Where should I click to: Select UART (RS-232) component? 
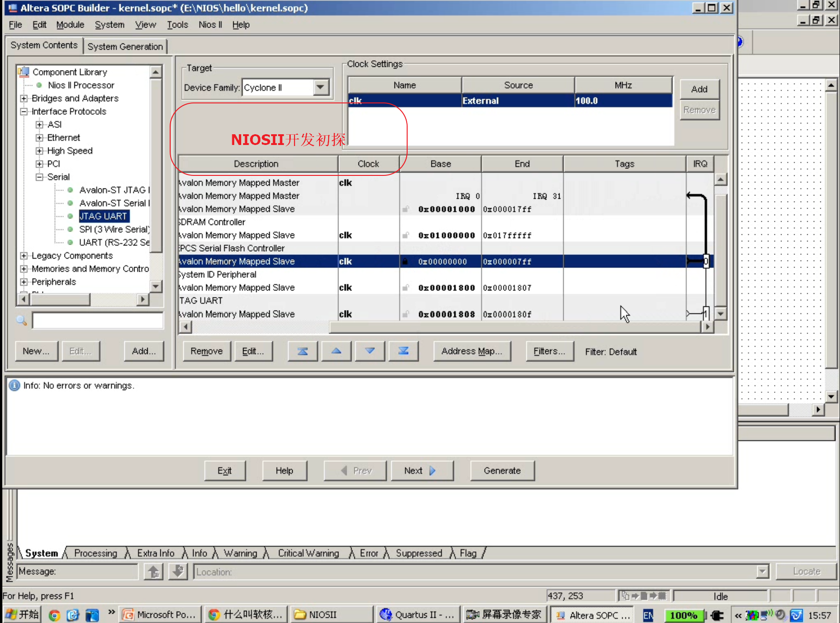tap(115, 242)
